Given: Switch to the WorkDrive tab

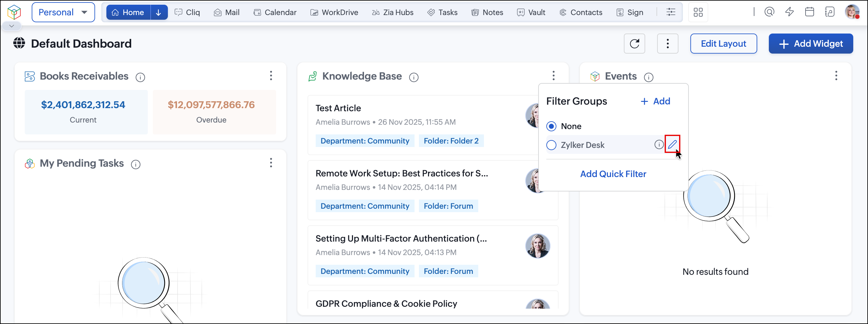Looking at the screenshot, I should (x=334, y=13).
